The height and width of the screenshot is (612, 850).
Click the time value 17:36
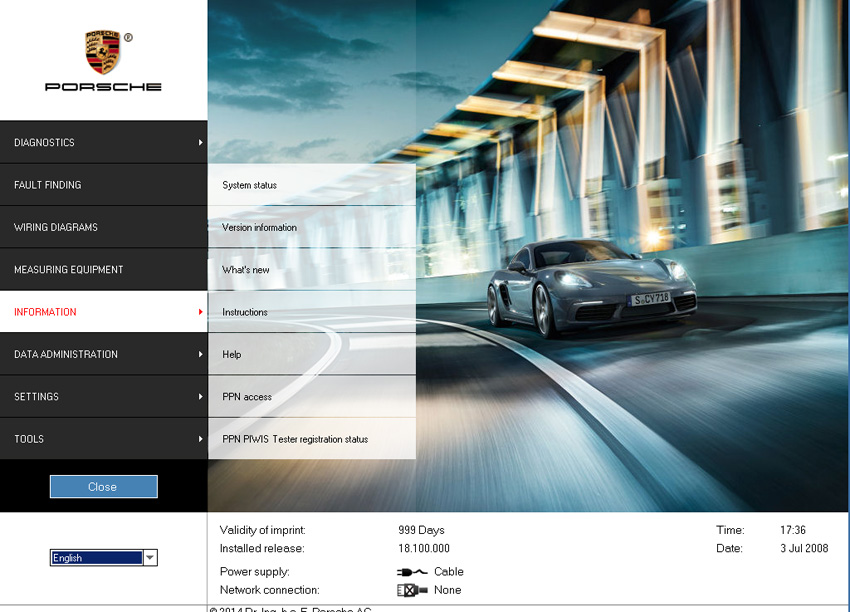pos(793,530)
